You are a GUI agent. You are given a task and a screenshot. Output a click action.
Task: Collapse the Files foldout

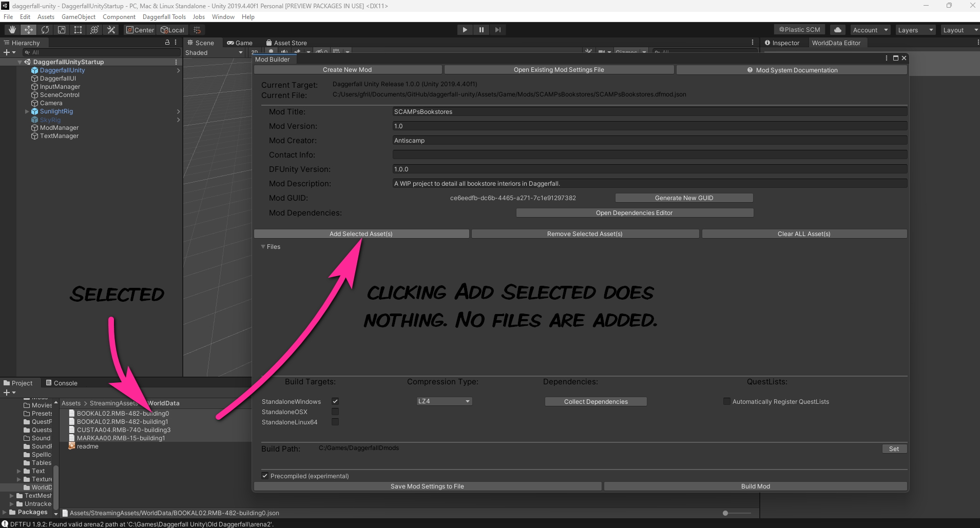tap(263, 247)
